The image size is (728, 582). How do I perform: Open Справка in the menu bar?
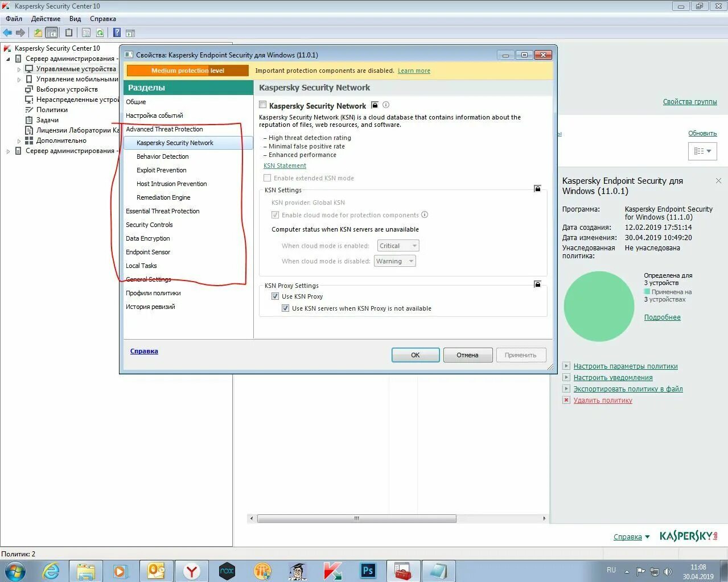coord(103,19)
